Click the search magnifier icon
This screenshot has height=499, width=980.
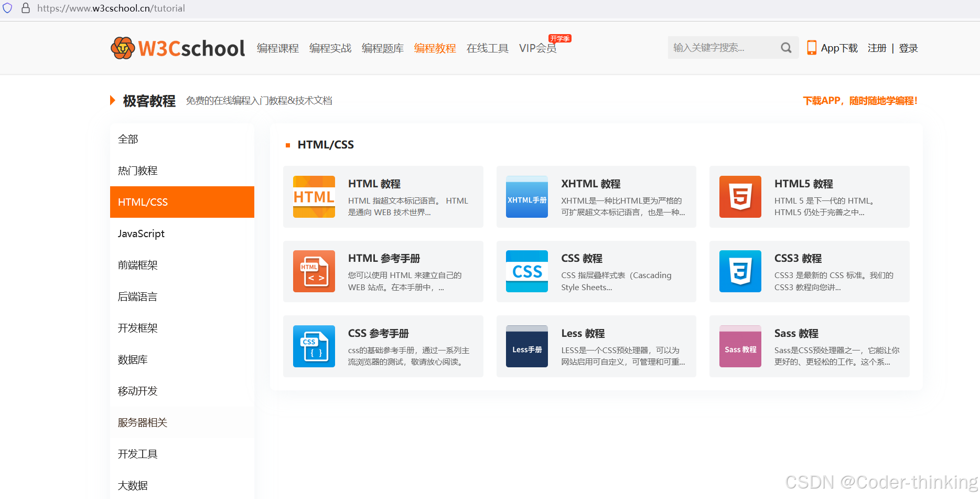tap(786, 48)
